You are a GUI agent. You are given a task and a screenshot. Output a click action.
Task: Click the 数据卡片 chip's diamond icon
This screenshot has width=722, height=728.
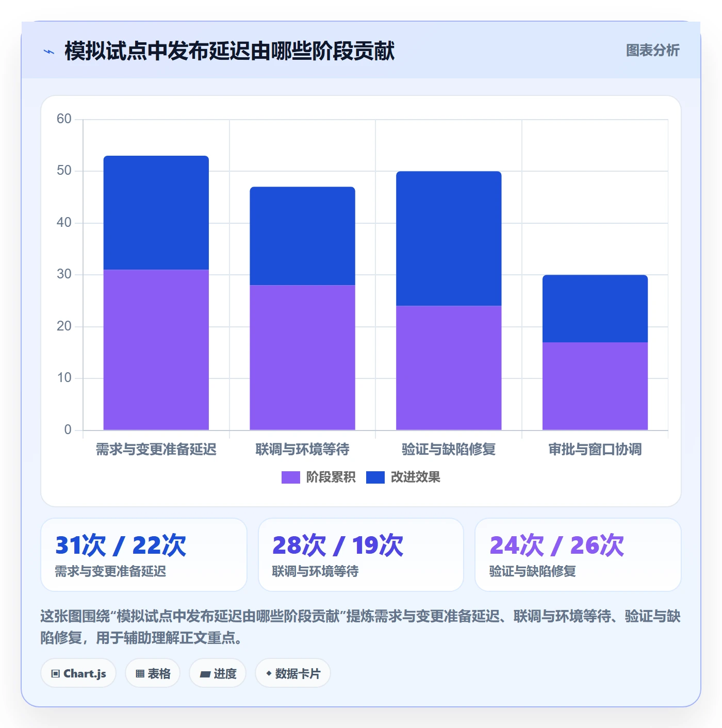coord(269,673)
